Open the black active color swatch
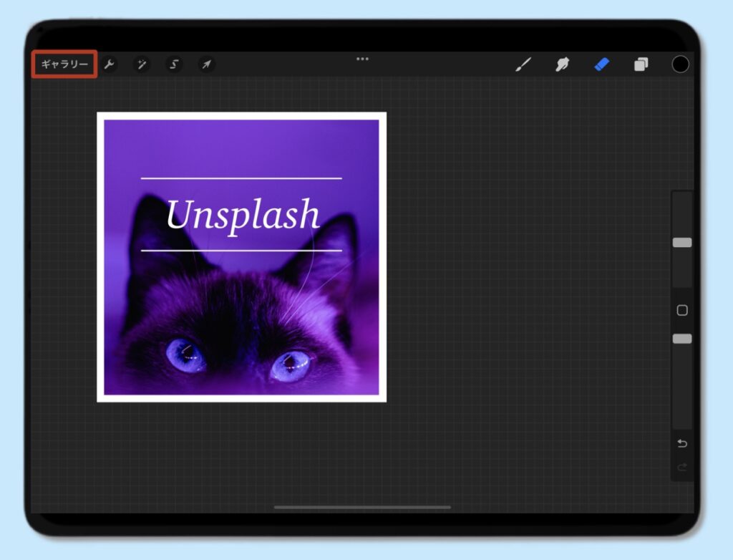 click(x=680, y=64)
